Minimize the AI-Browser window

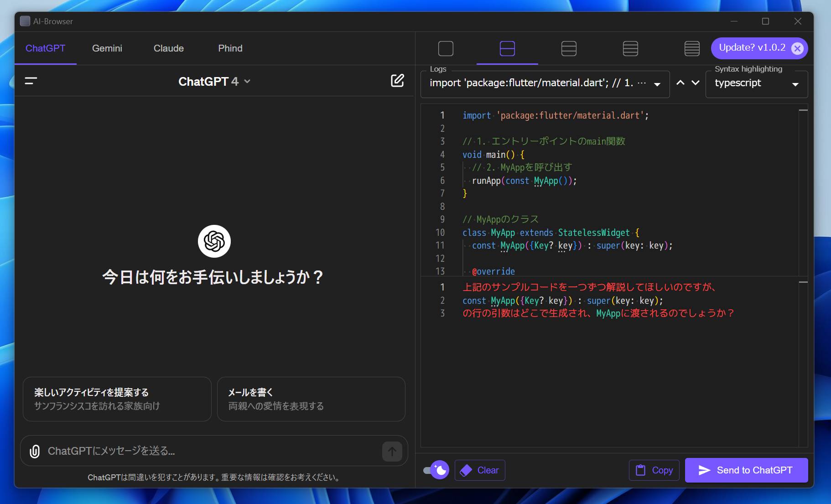click(x=734, y=21)
